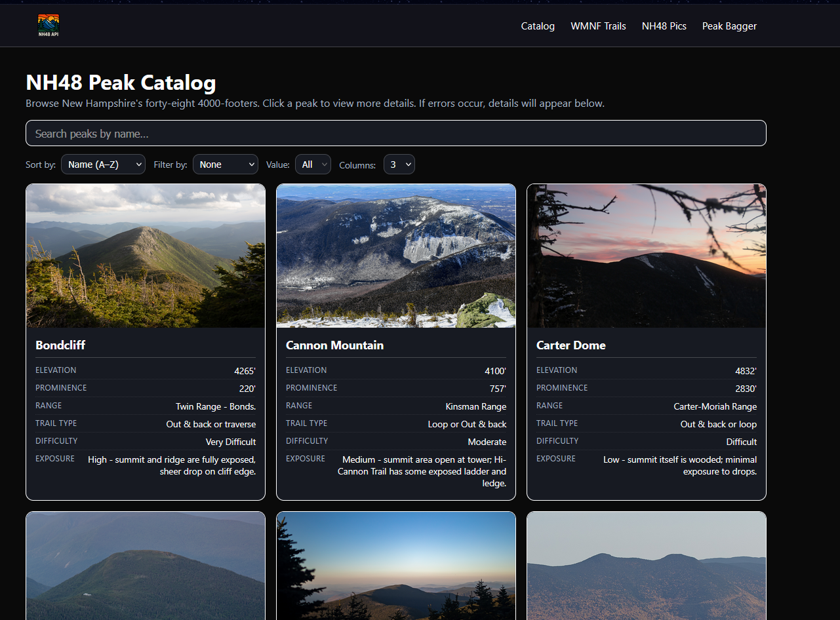Switch to the WMNF Trails page

click(598, 26)
